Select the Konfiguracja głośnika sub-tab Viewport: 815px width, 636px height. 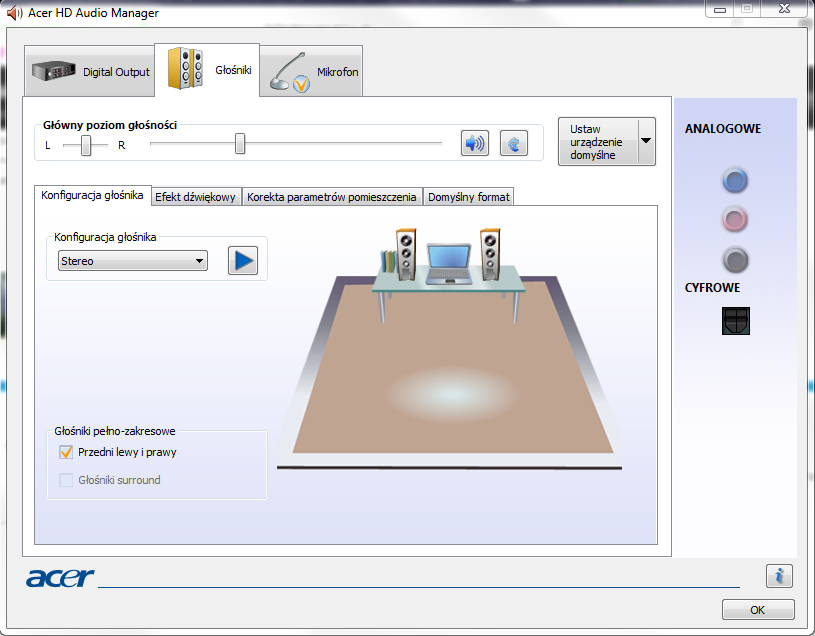93,195
